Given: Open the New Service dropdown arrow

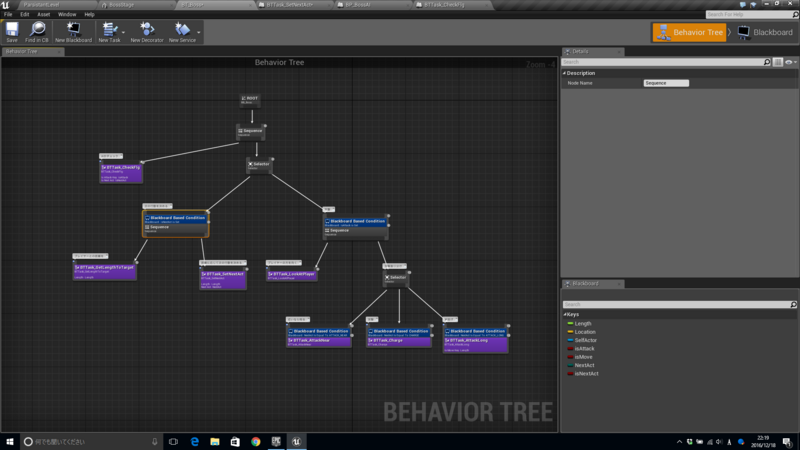Looking at the screenshot, I should point(198,33).
